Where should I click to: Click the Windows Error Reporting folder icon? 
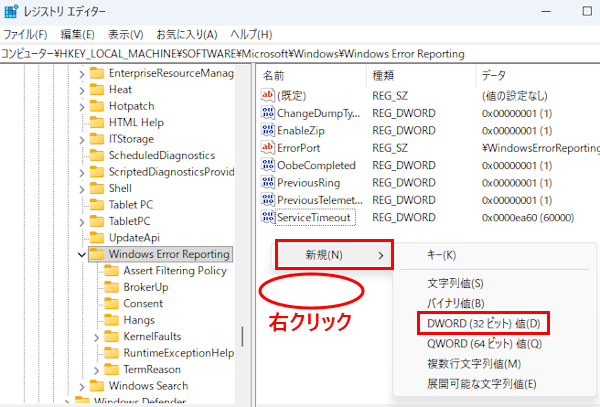(97, 254)
